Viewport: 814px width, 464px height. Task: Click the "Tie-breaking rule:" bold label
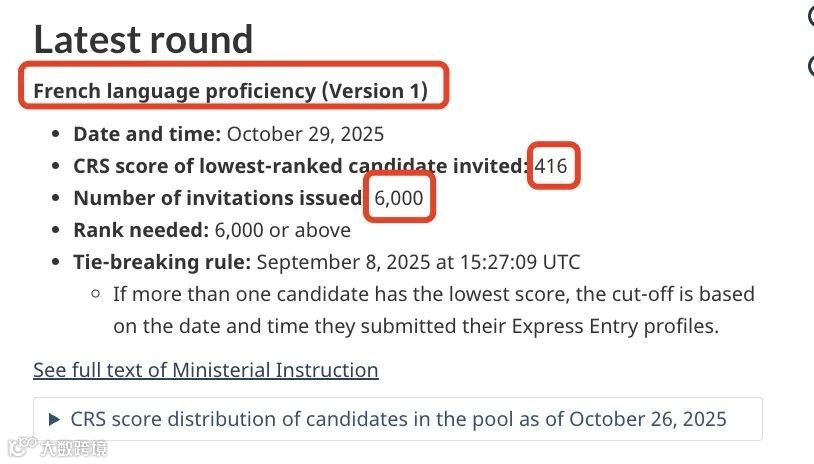tap(162, 262)
